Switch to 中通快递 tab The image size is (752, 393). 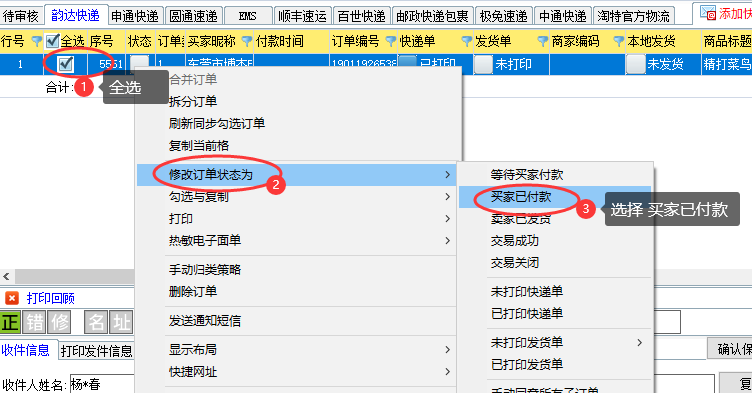563,16
